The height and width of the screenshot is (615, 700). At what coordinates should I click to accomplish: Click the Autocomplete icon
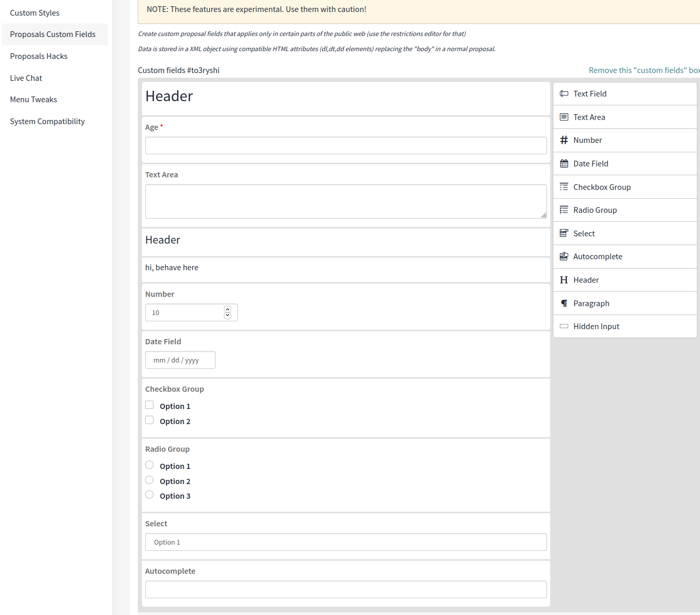564,256
